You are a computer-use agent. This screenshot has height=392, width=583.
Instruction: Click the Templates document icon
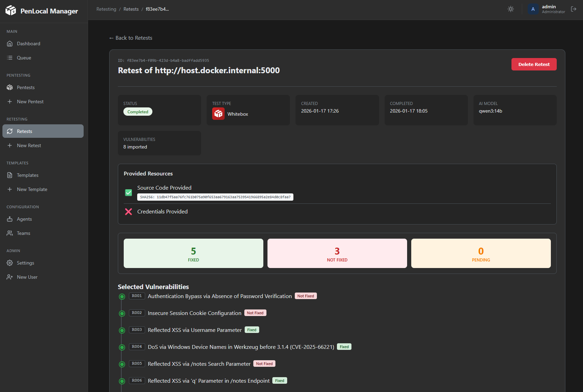click(x=10, y=175)
